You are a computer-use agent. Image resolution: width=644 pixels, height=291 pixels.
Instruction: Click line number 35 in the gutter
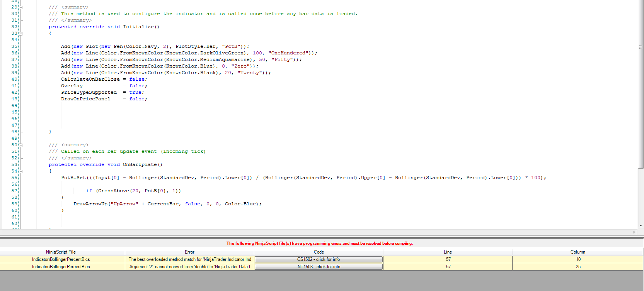(x=14, y=46)
